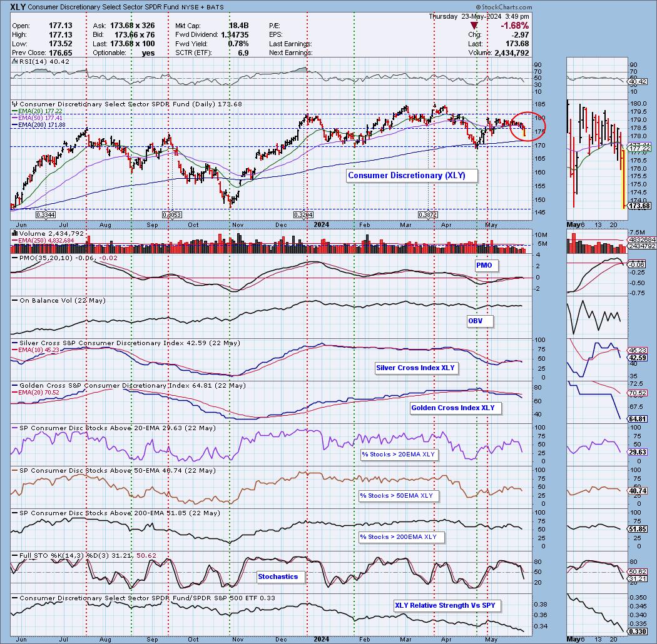Click the 0.3344 dividend marker near June
Screen dimensions: 657x644
(46, 215)
